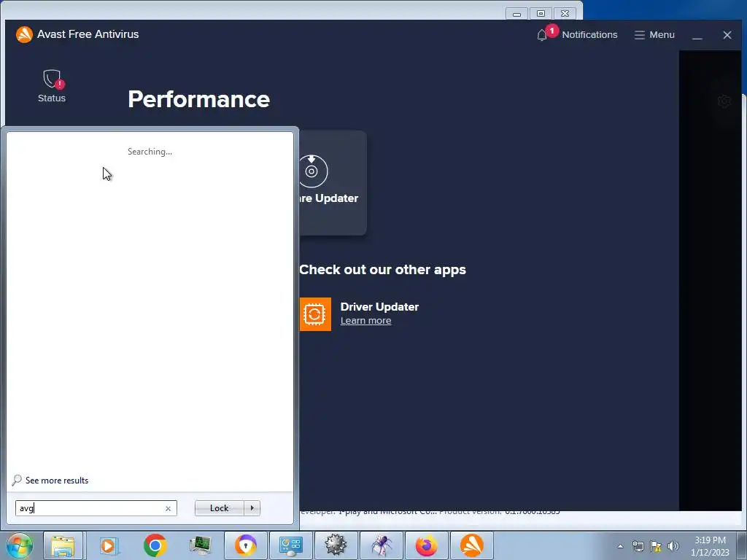Screen dimensions: 747x560
Task: Open the spider taskbar application
Action: tap(381, 545)
